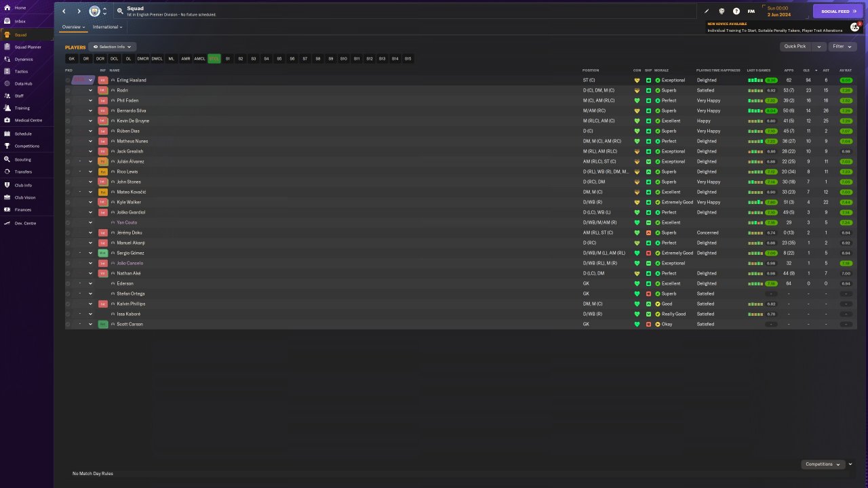
Task: Open the Club Vision sidebar icon
Action: [7, 197]
